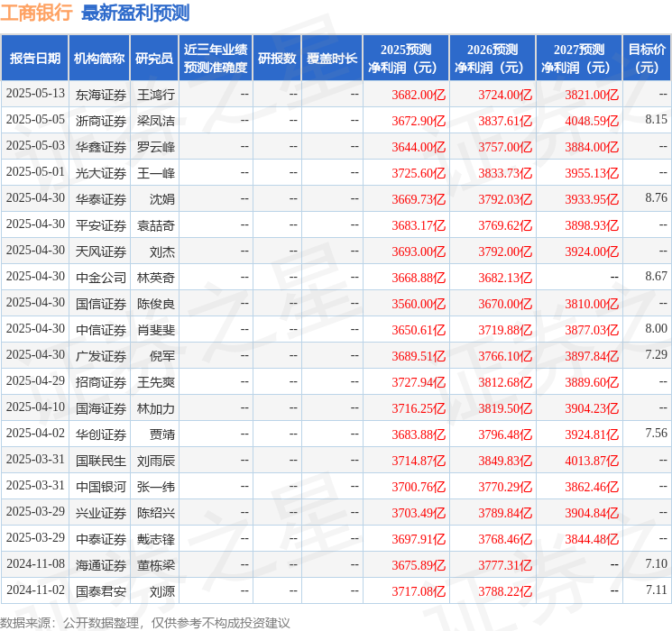672x631 pixels.
Task: Click the 4048.59亿 forecast value
Action: pos(592,121)
